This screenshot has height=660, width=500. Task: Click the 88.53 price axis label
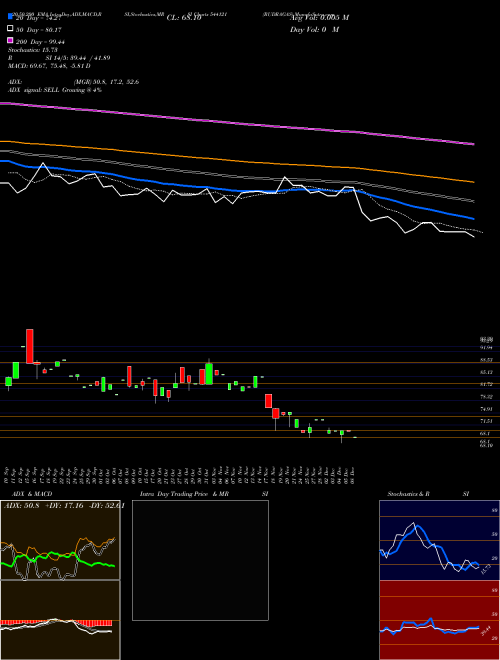click(x=486, y=360)
